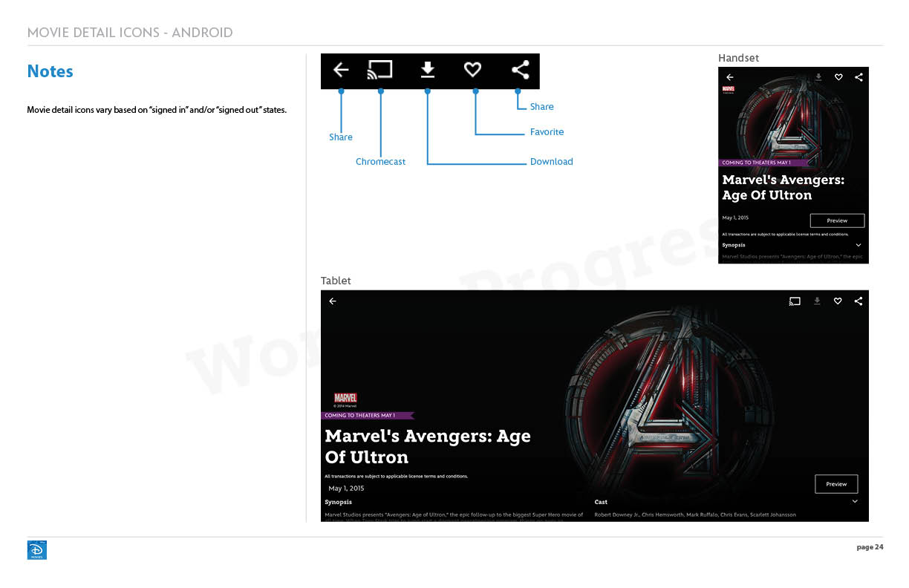Click the "Download" callout label
Viewport: 909px width, 588px height.
(x=552, y=162)
